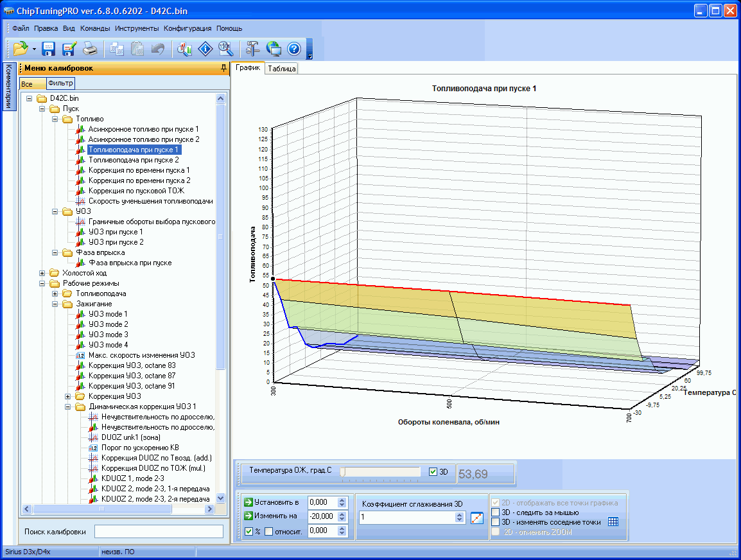Click the blue diamond info icon
Image resolution: width=741 pixels, height=560 pixels.
(x=205, y=48)
